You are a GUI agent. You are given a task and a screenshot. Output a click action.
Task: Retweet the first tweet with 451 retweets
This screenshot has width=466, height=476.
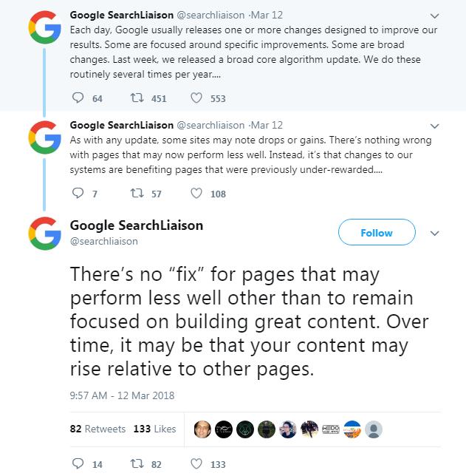136,98
